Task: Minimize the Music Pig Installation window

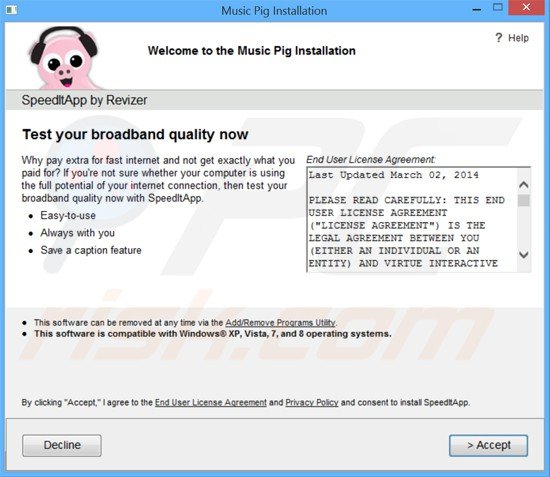Action: pyautogui.click(x=477, y=9)
